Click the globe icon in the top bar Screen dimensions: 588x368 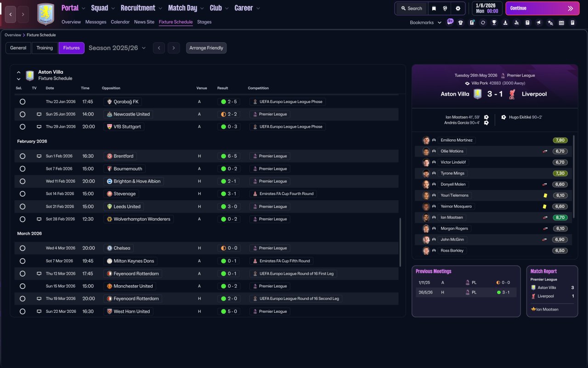pyautogui.click(x=445, y=8)
